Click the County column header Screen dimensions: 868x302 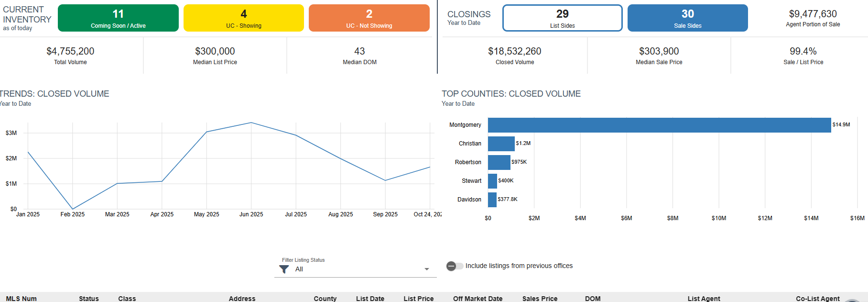point(325,298)
